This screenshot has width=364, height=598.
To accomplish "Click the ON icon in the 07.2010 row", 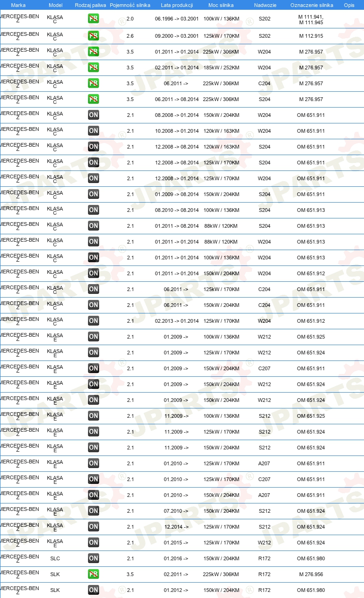I will coord(94,511).
